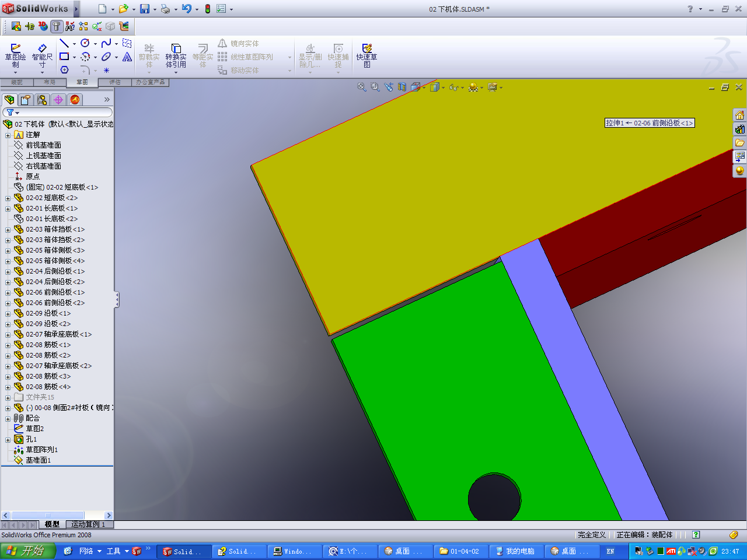Image resolution: width=747 pixels, height=560 pixels.
Task: Select the Spline sketch tool
Action: click(106, 43)
